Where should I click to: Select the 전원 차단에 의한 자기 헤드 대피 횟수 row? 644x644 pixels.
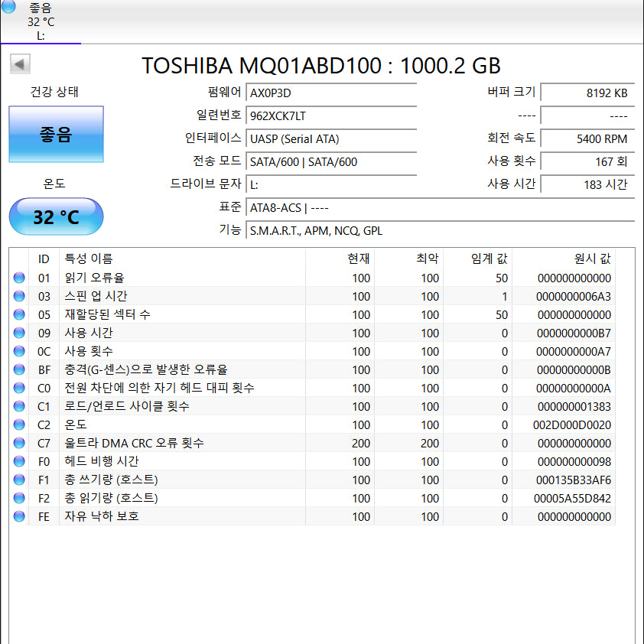pos(312,388)
